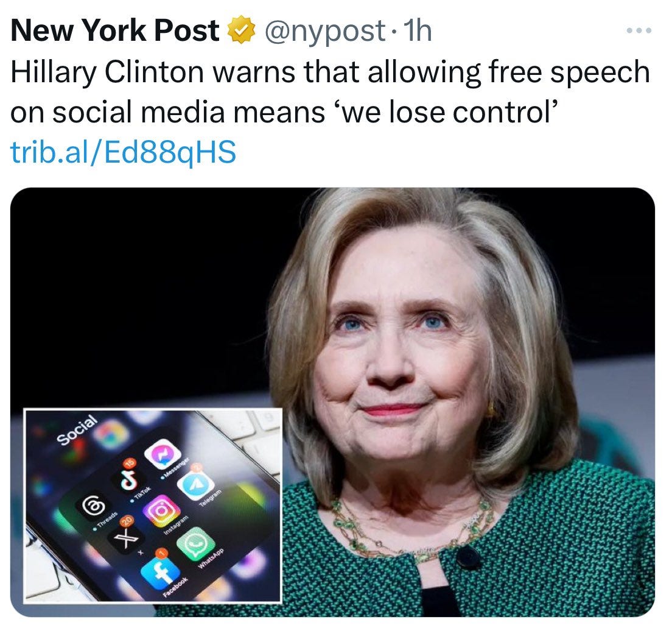Open the Instagram app icon
The height and width of the screenshot is (628, 672).
coord(161,511)
